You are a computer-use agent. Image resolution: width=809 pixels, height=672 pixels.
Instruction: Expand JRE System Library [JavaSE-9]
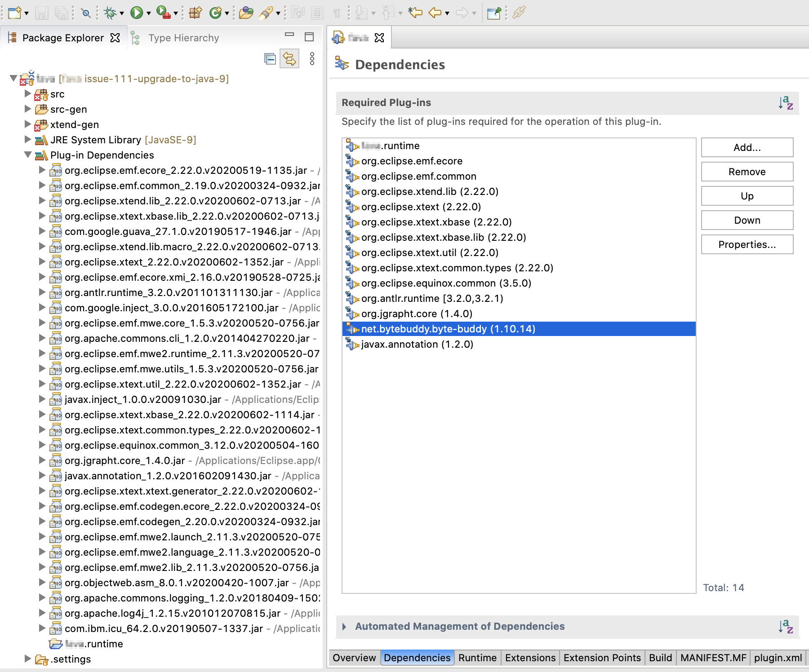[27, 140]
